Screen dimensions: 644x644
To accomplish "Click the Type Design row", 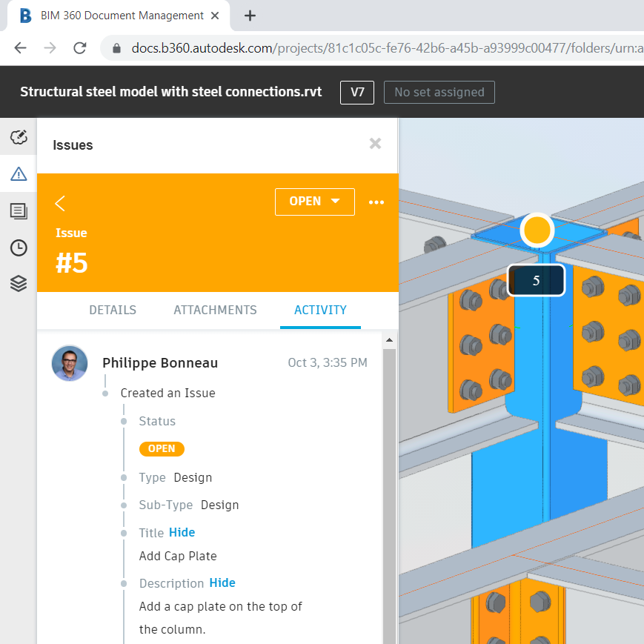I will click(176, 478).
